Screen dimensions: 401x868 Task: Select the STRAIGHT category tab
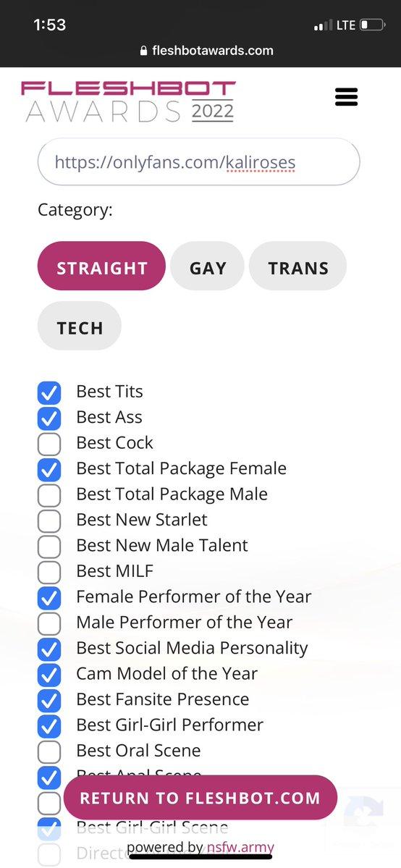pos(102,266)
